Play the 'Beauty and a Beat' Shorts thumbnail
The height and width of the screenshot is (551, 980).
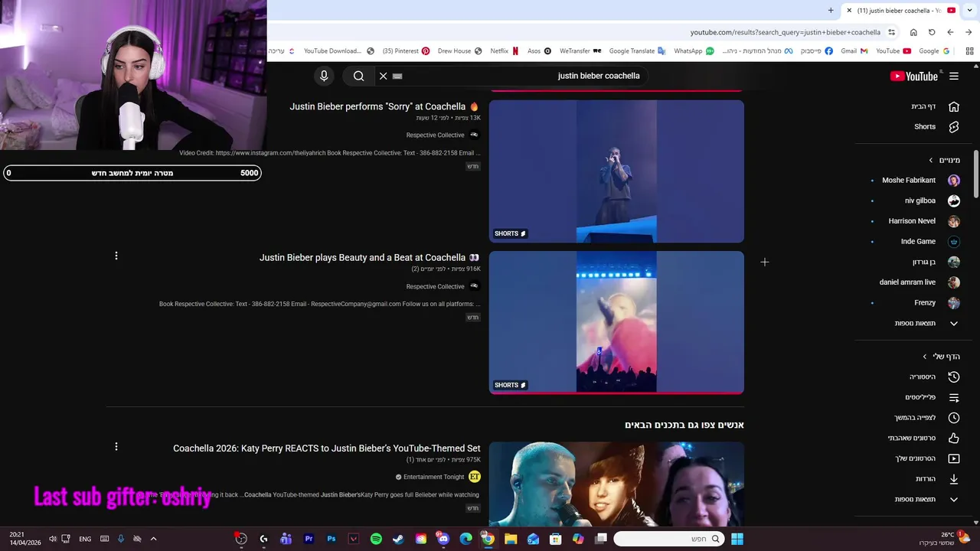(x=616, y=323)
